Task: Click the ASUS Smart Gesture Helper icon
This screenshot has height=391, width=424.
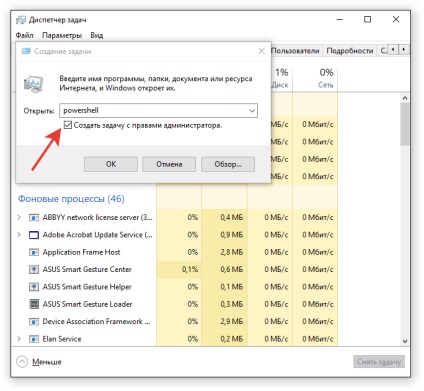Action: [x=34, y=287]
